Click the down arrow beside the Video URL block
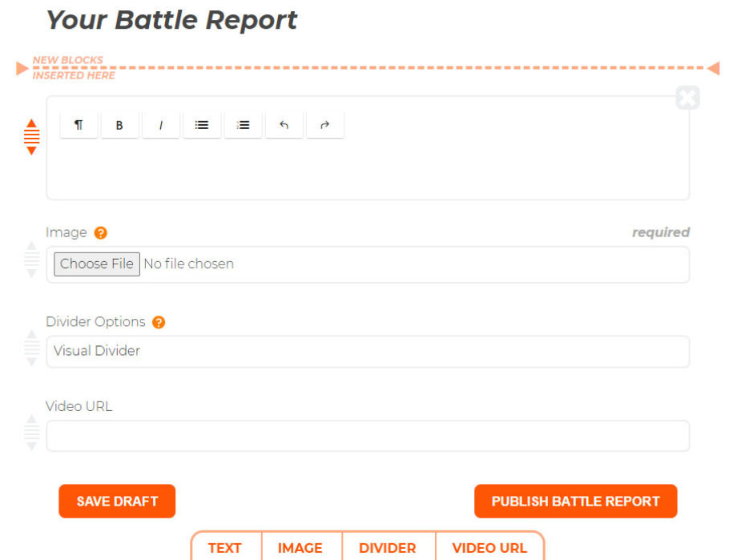Viewport: 737px width, 560px height. 31,446
